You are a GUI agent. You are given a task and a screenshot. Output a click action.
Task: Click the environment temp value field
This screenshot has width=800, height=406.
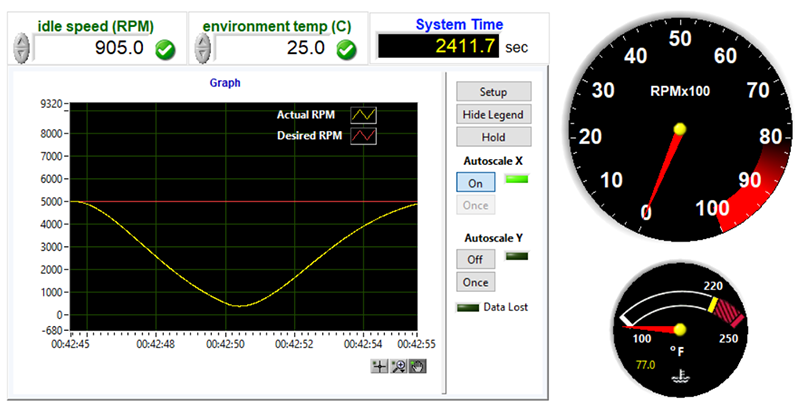270,47
